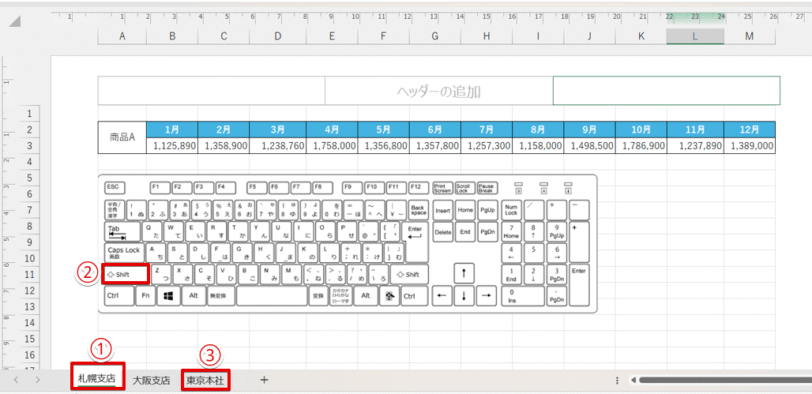
Task: Click the left header section box
Action: 211,91
